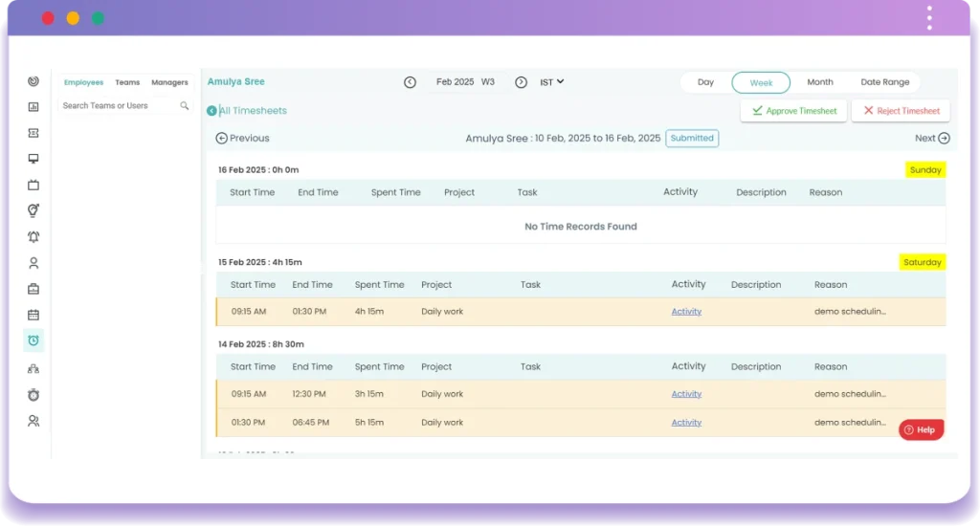Image resolution: width=980 pixels, height=526 pixels.
Task: Click the '4h 15m' spent time cell
Action: point(369,311)
